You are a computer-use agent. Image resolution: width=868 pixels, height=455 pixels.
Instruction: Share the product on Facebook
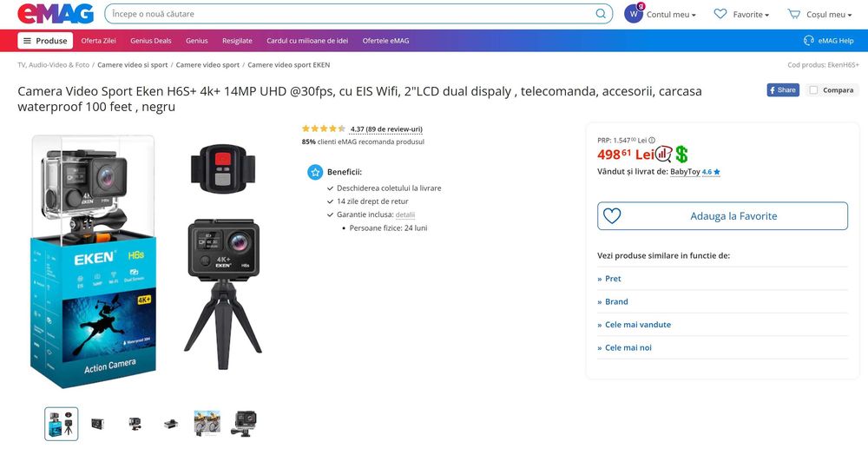point(782,89)
